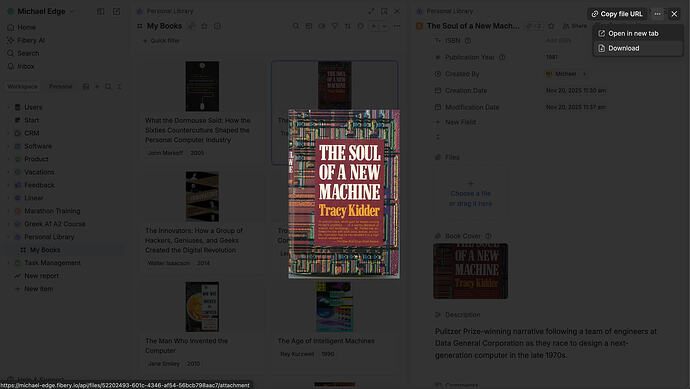Expand the CRM space
The width and height of the screenshot is (690, 389).
(x=9, y=133)
